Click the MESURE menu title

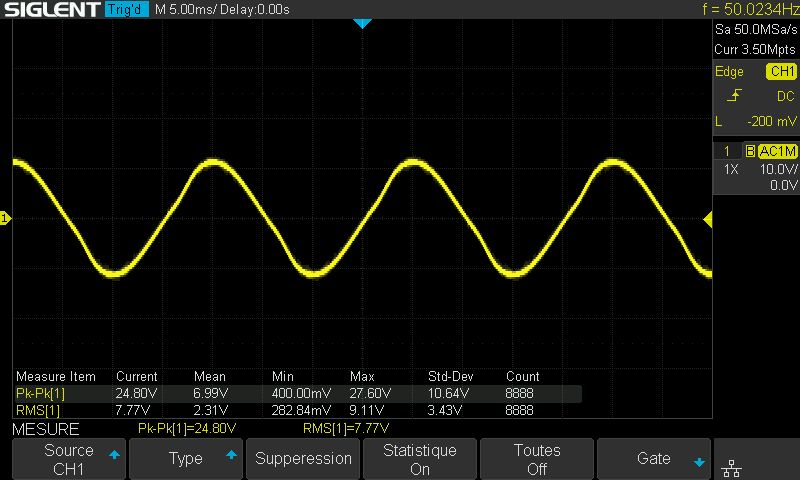(x=46, y=429)
